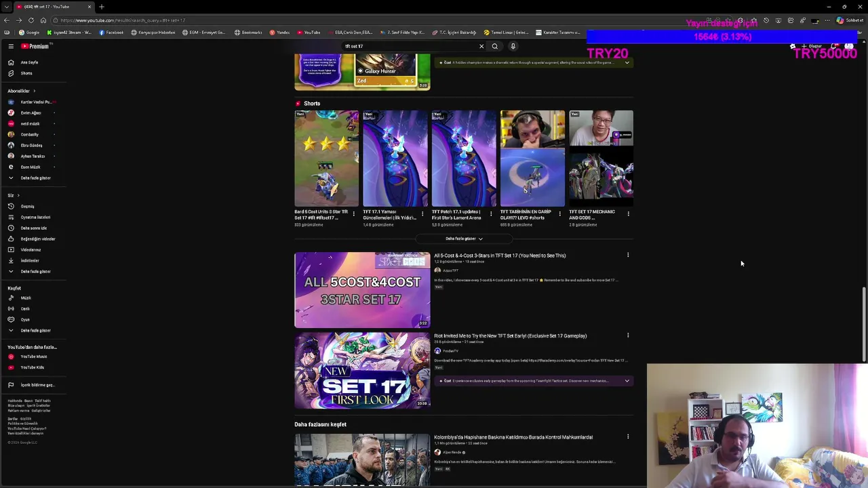Go to Shorts in the sidebar
This screenshot has height=488, width=868.
pyautogui.click(x=26, y=73)
